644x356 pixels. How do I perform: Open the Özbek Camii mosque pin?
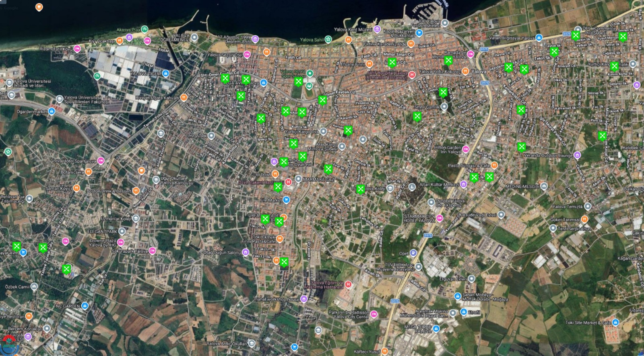tap(34, 286)
